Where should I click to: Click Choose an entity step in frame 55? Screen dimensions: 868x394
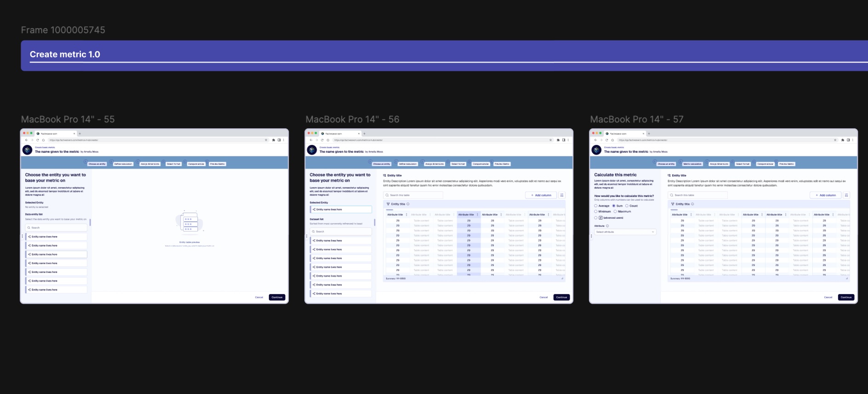click(97, 164)
